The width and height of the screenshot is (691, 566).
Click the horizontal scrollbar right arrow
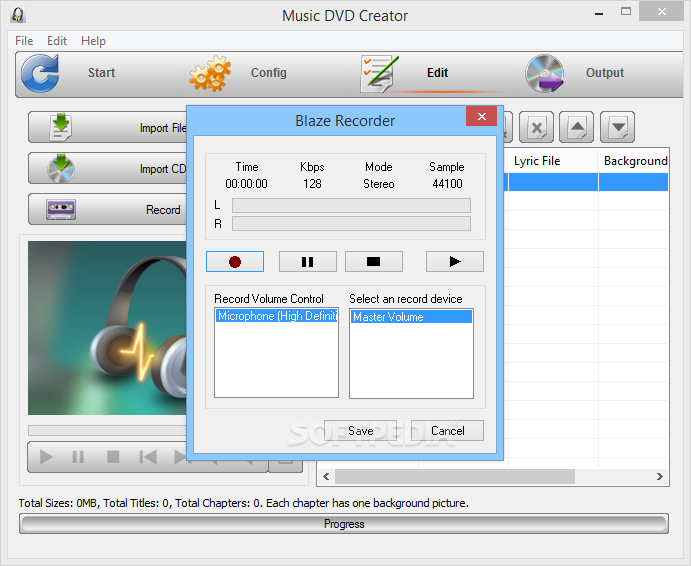pos(660,477)
